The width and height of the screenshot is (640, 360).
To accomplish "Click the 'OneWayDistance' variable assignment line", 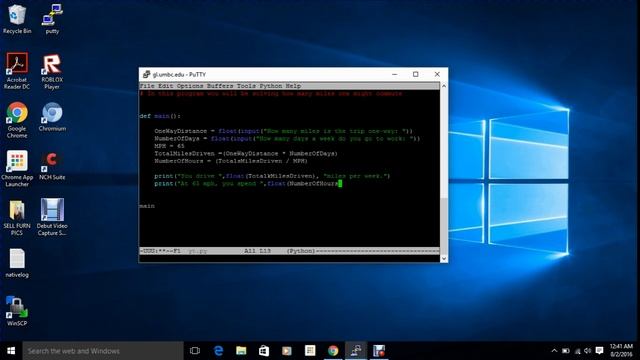I will 284,131.
